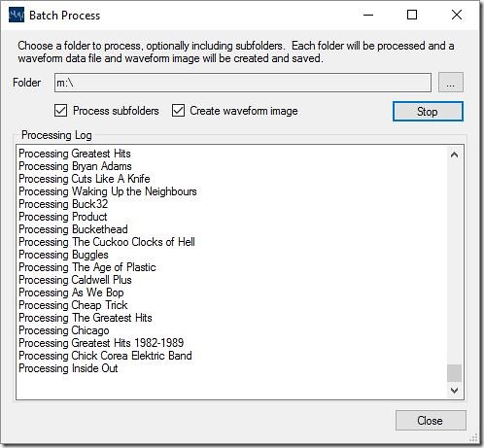Select log line 'Processing Bryan Adams'
484x448 pixels.
coord(75,166)
